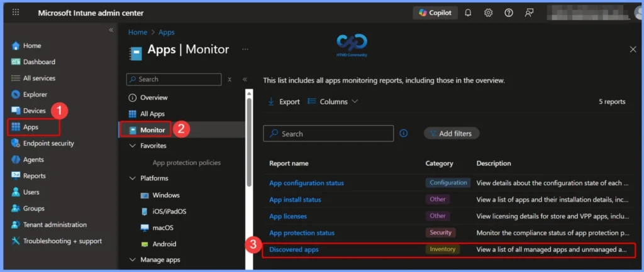This screenshot has height=272, width=644.
Task: Open App protection status report
Action: tap(302, 233)
